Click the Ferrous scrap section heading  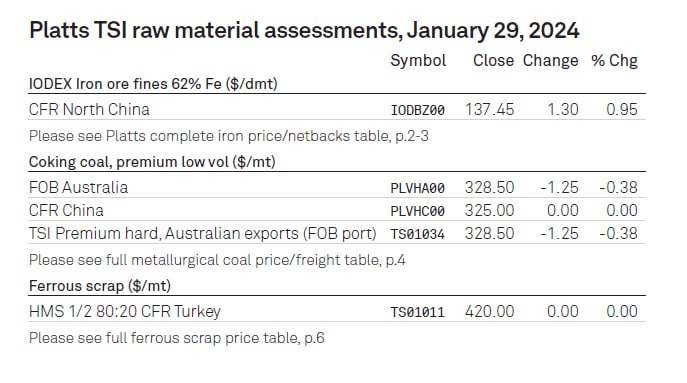coord(100,286)
